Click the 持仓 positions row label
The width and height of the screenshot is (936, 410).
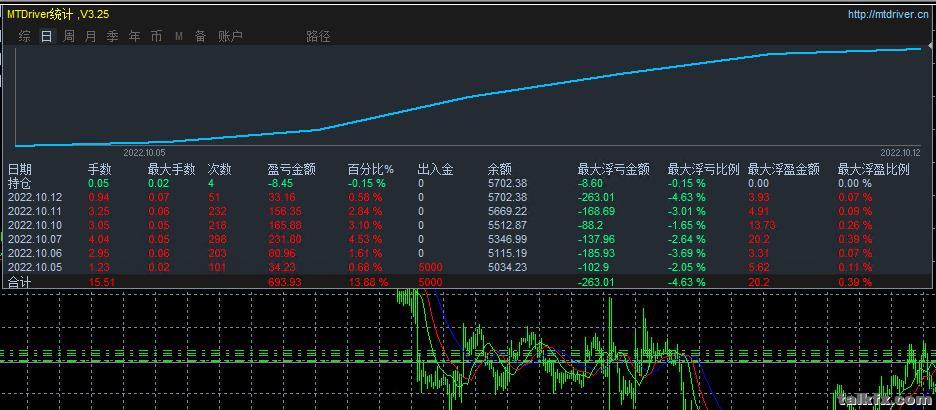coord(20,184)
